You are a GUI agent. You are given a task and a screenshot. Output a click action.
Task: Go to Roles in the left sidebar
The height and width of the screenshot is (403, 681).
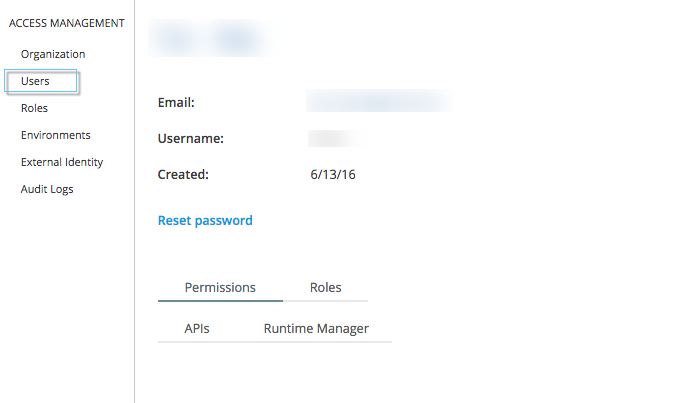(x=34, y=108)
